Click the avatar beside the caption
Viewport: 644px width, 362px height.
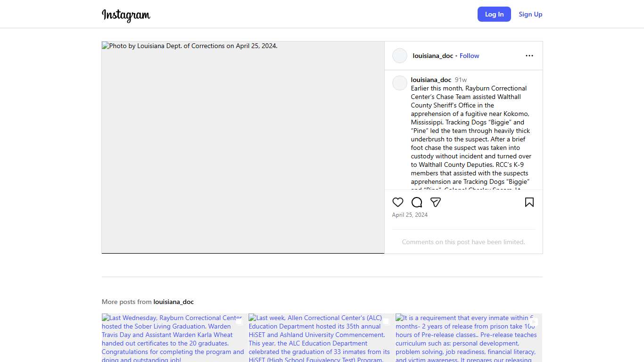point(400,83)
